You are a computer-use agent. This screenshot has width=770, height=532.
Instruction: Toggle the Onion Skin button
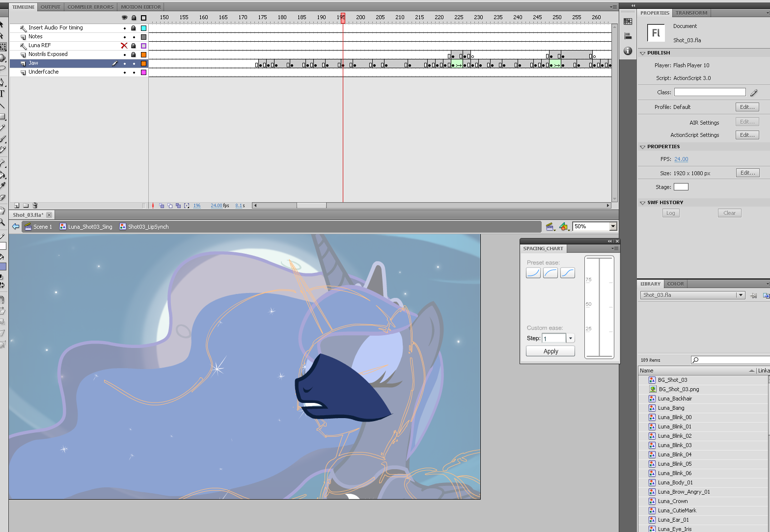point(162,206)
